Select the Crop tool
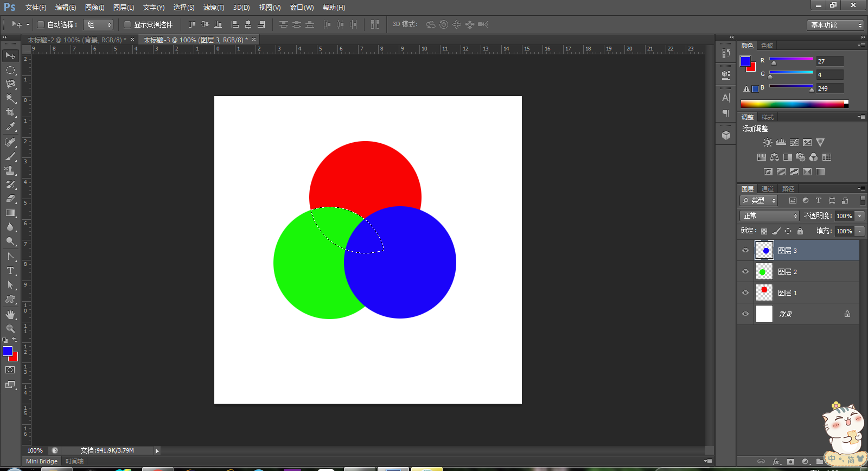 [x=10, y=112]
